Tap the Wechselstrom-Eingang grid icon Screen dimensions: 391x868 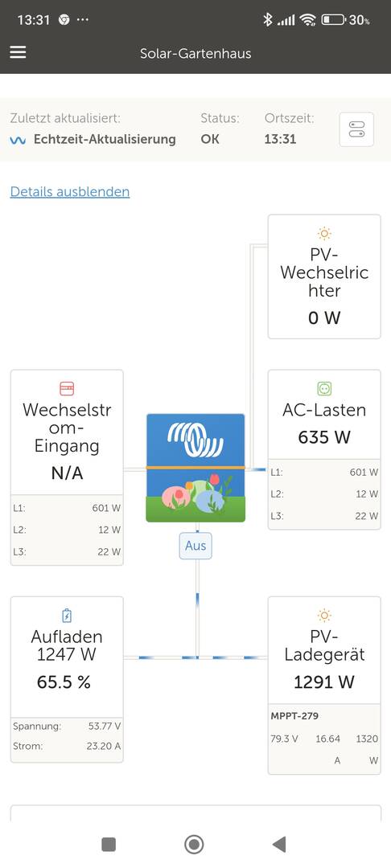67,388
